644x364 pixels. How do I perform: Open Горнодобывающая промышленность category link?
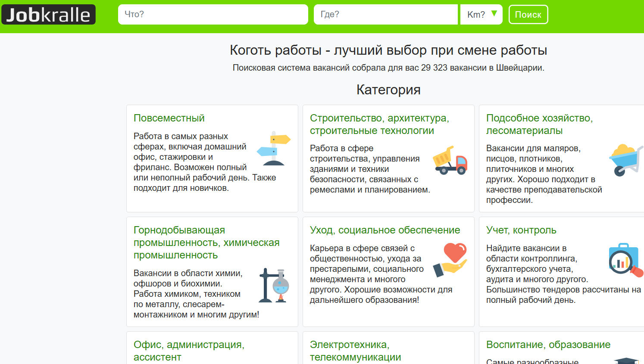pos(206,243)
